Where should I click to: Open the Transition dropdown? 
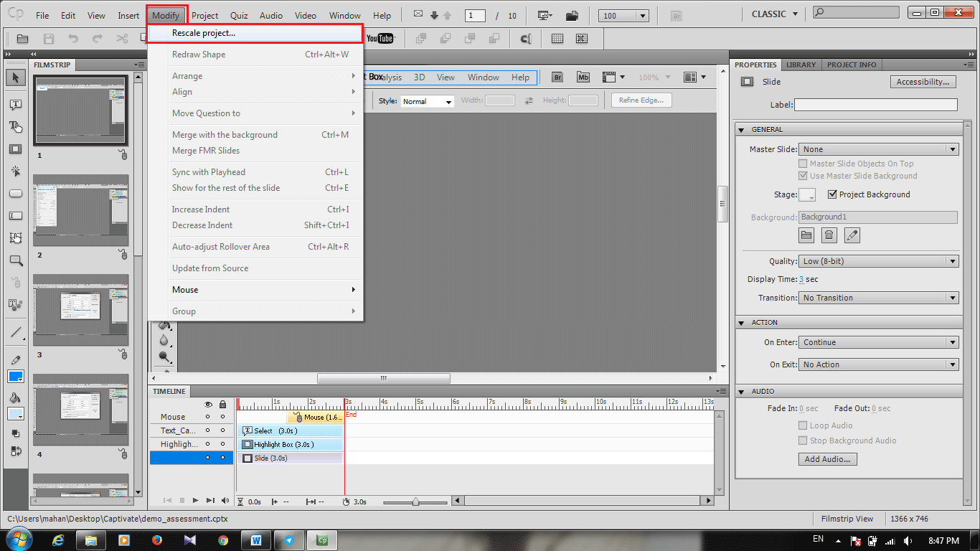[878, 298]
